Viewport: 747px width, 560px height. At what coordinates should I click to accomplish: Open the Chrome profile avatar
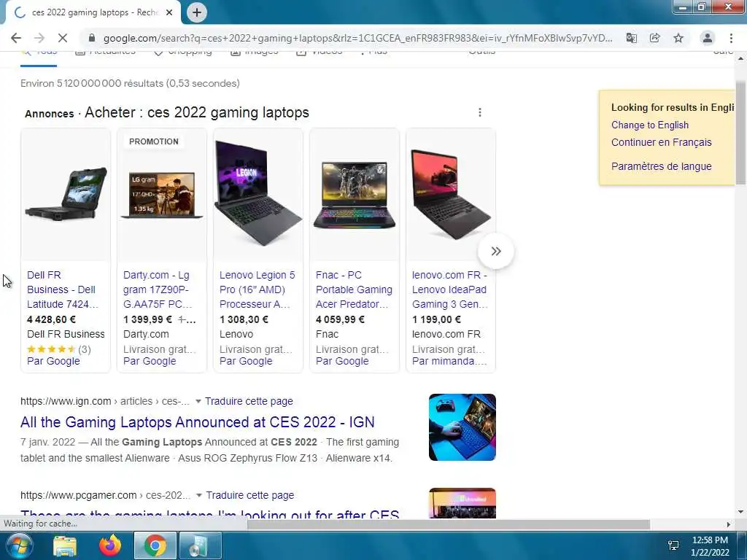708,38
